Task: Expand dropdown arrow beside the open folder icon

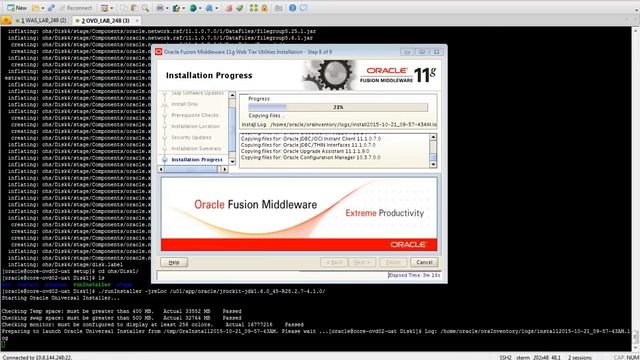Action: tap(42, 8)
